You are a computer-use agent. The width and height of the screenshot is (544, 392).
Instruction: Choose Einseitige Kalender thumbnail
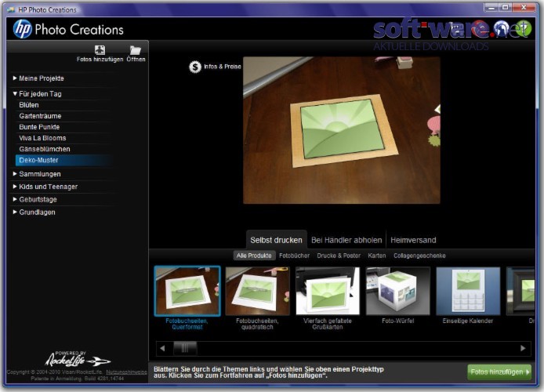(468, 291)
